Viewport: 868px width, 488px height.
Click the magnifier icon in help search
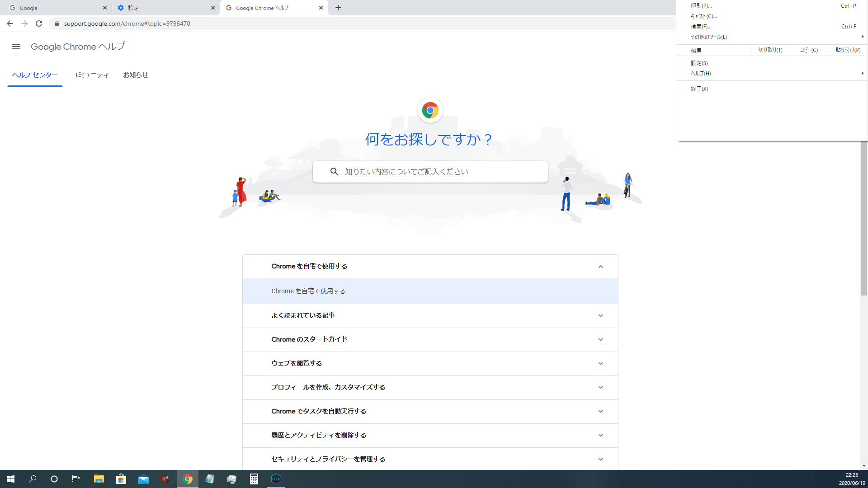[x=334, y=172]
